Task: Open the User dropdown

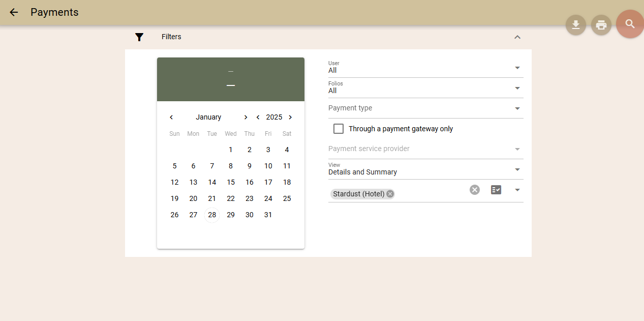Action: coord(426,68)
